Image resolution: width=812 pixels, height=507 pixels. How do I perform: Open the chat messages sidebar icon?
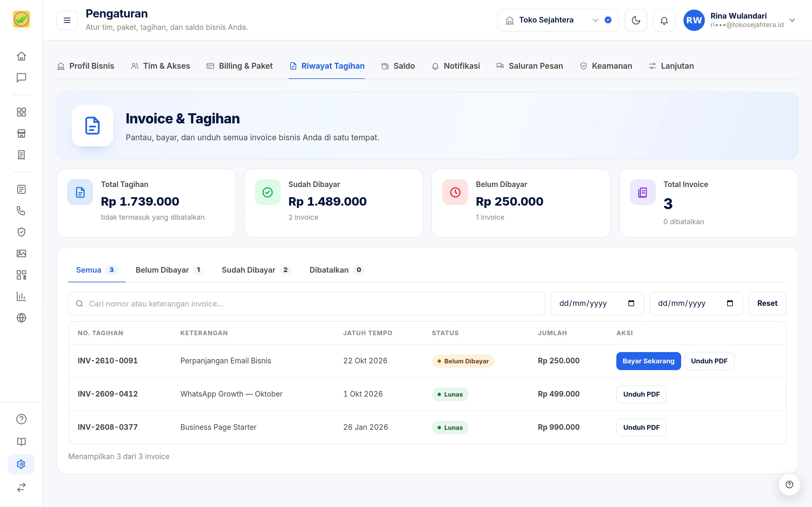point(21,77)
